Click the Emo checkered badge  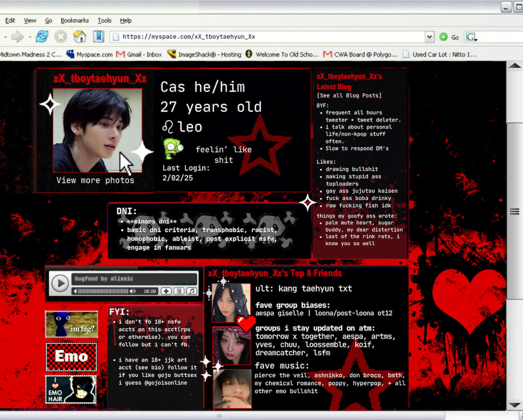point(71,357)
